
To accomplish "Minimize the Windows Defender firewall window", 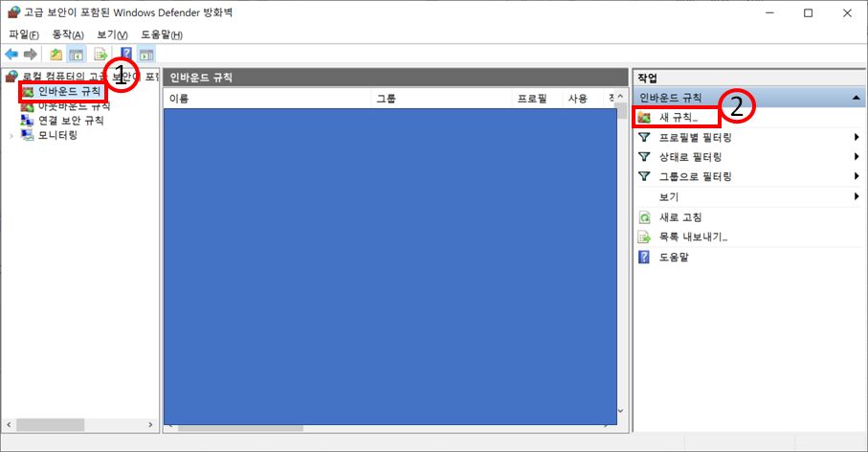I will pos(769,12).
